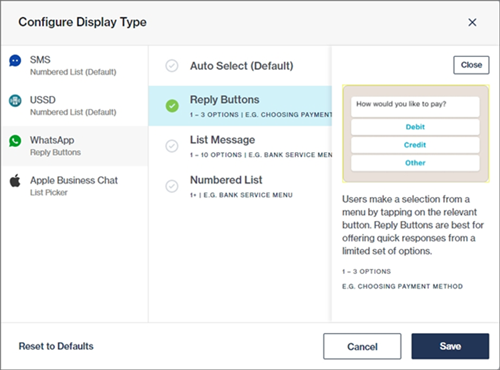Click the SMS chat bubble icon
Image resolution: width=500 pixels, height=370 pixels.
coord(15,61)
